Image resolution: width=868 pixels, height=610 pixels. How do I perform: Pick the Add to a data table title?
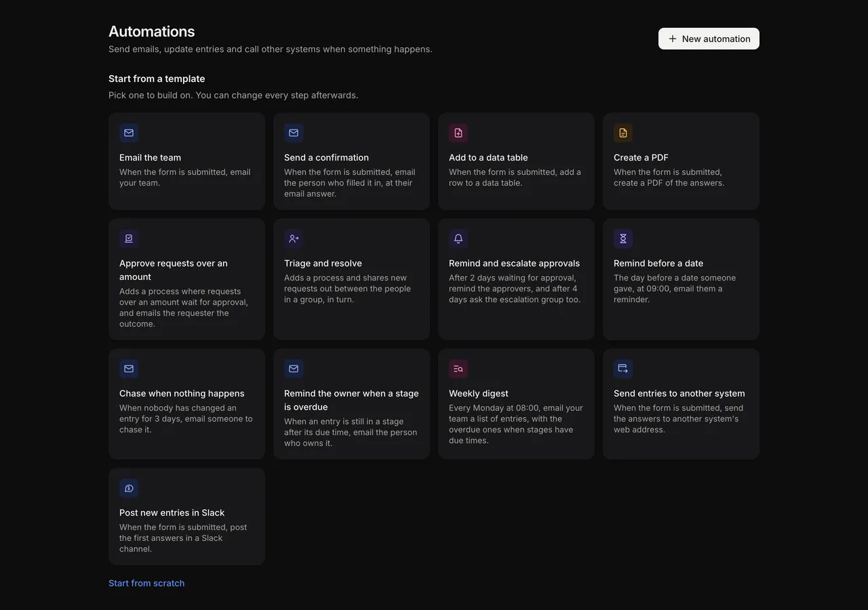(x=488, y=157)
